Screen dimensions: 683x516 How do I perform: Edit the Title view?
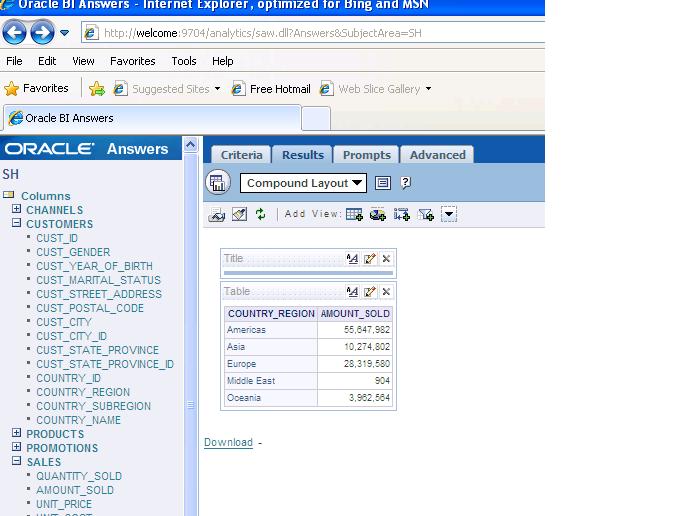[369, 259]
